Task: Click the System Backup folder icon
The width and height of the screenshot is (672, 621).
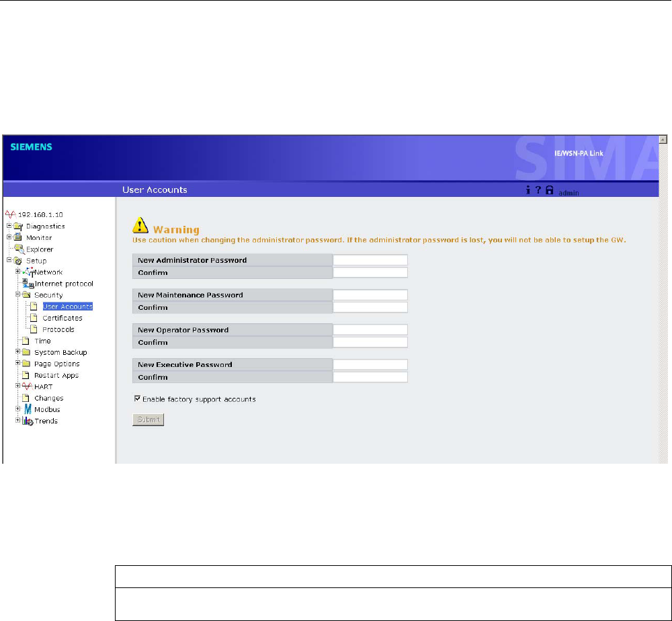Action: [26, 352]
